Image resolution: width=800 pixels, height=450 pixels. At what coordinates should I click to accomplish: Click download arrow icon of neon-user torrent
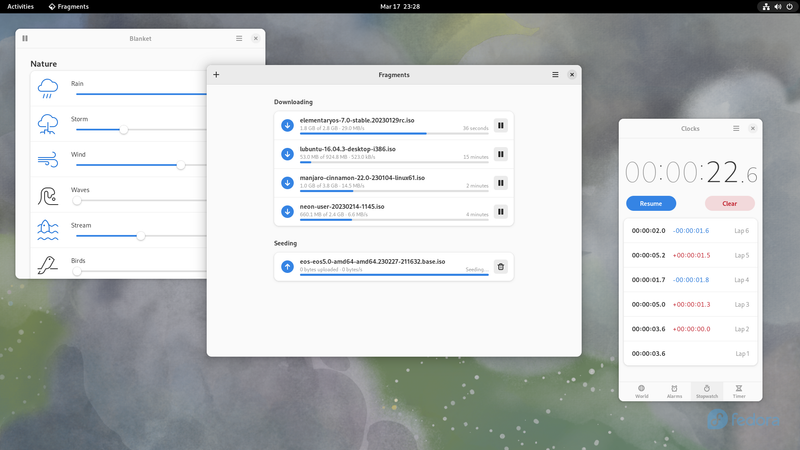(x=287, y=212)
